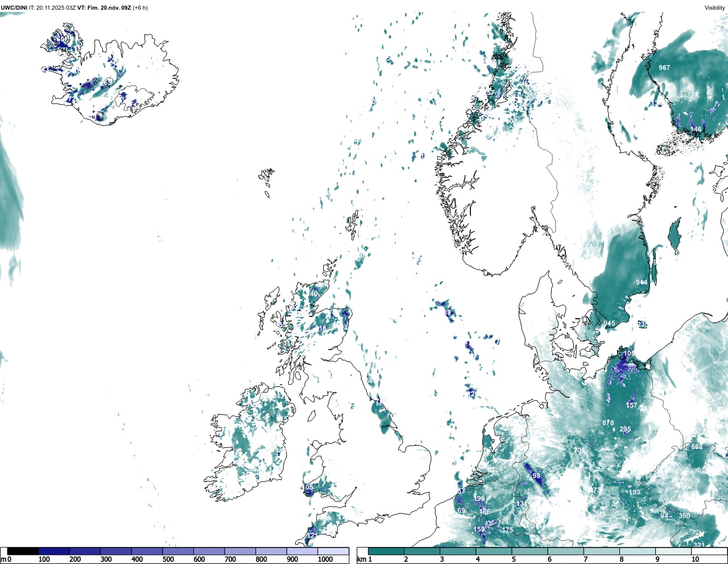The width and height of the screenshot is (728, 564).
Task: Click the 'Visibility' parameter label
Action: (x=714, y=8)
